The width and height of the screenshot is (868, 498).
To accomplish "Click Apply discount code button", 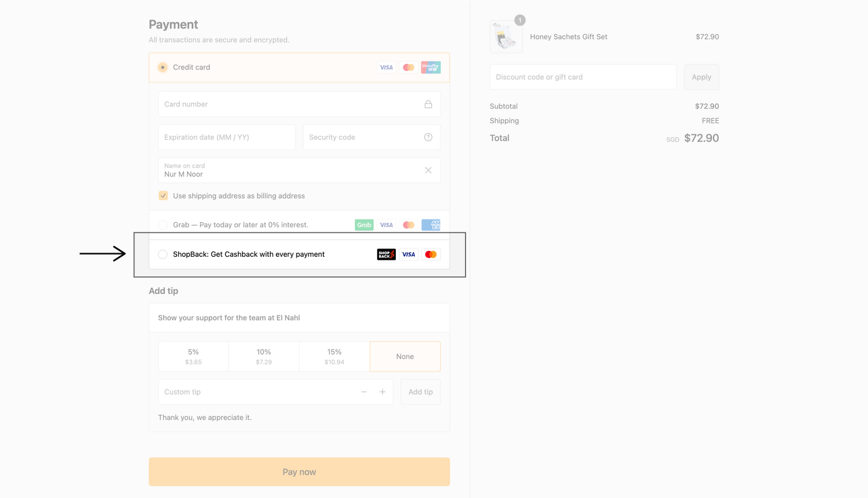I will (701, 77).
